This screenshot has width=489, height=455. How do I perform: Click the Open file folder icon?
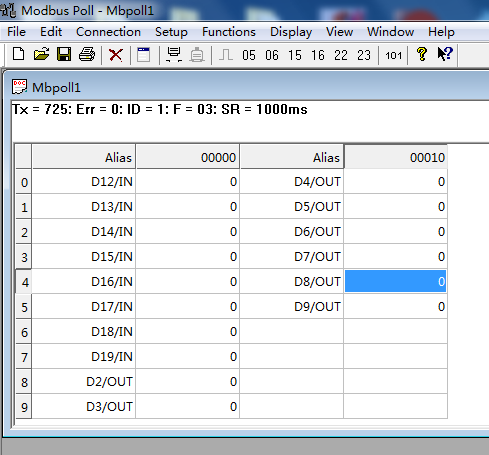pyautogui.click(x=41, y=54)
